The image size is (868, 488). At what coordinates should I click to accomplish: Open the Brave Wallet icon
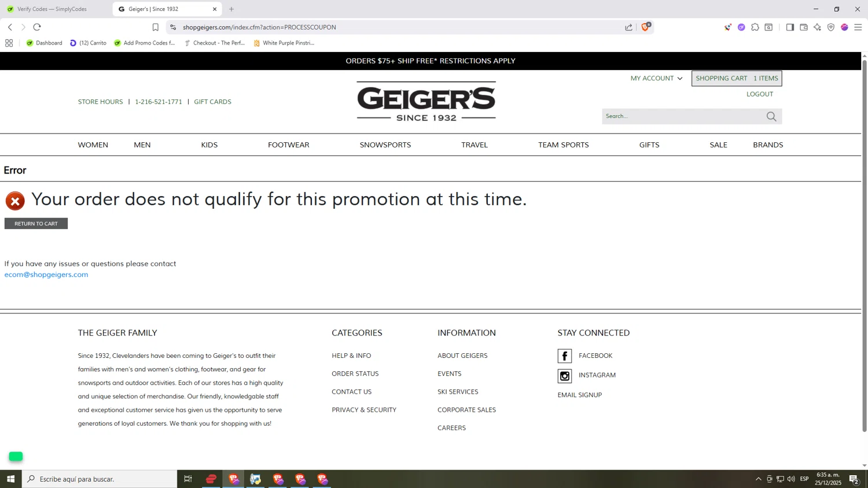(804, 27)
